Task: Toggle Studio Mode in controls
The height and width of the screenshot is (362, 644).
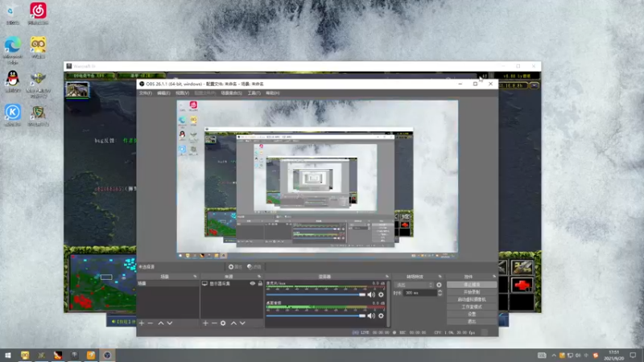Action: pyautogui.click(x=472, y=307)
